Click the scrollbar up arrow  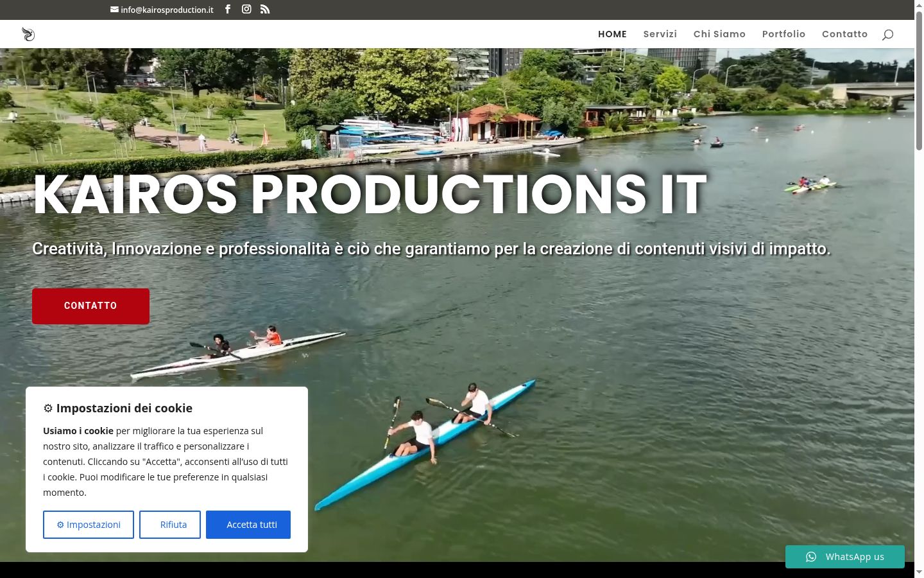click(919, 4)
